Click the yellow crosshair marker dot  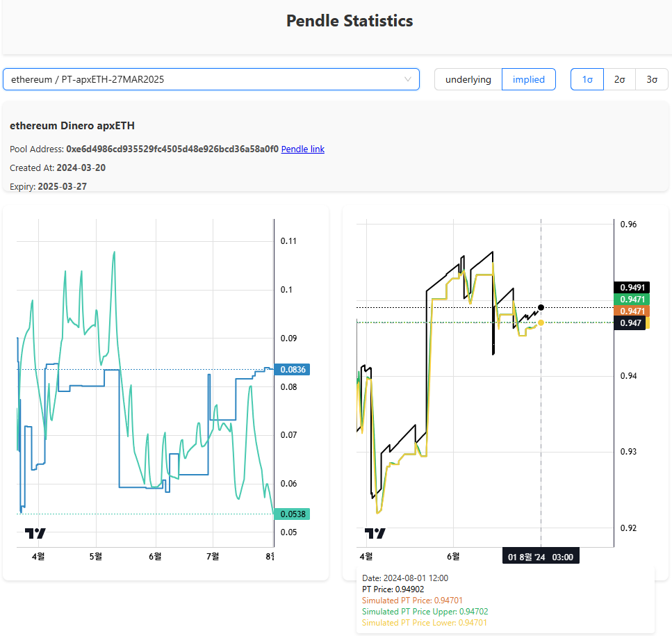pos(541,323)
